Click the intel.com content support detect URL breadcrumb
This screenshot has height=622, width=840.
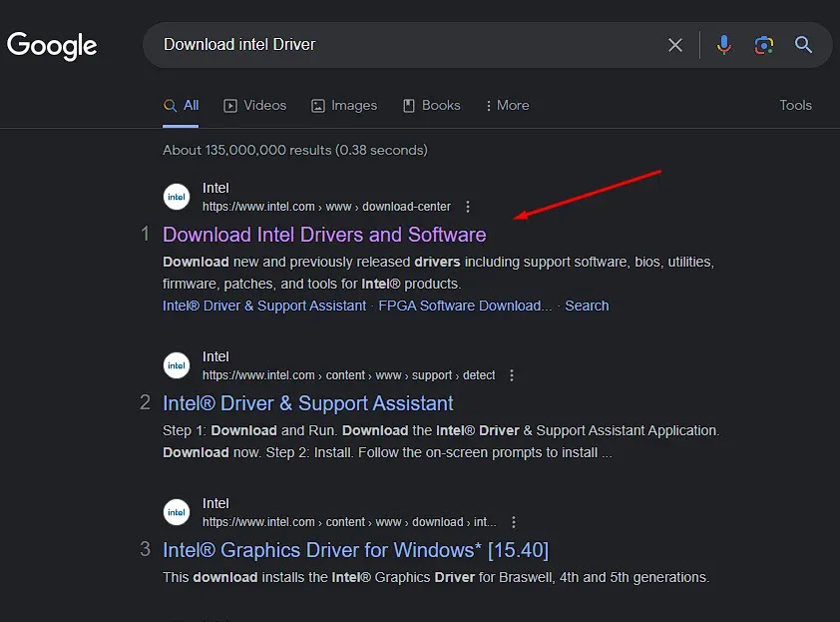(349, 375)
